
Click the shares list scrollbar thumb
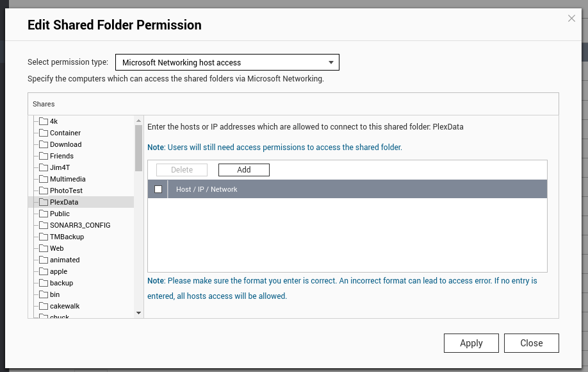pos(138,148)
